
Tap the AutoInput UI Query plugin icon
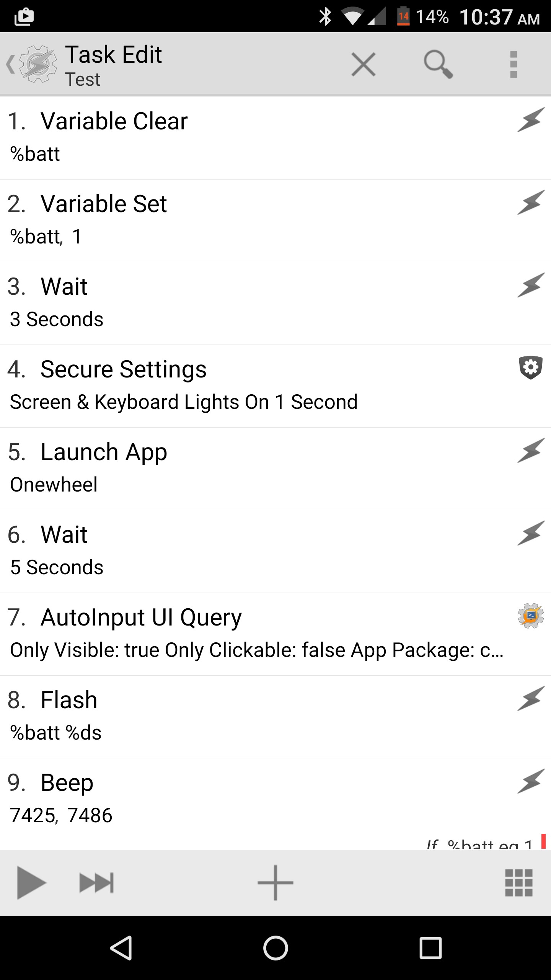click(531, 616)
